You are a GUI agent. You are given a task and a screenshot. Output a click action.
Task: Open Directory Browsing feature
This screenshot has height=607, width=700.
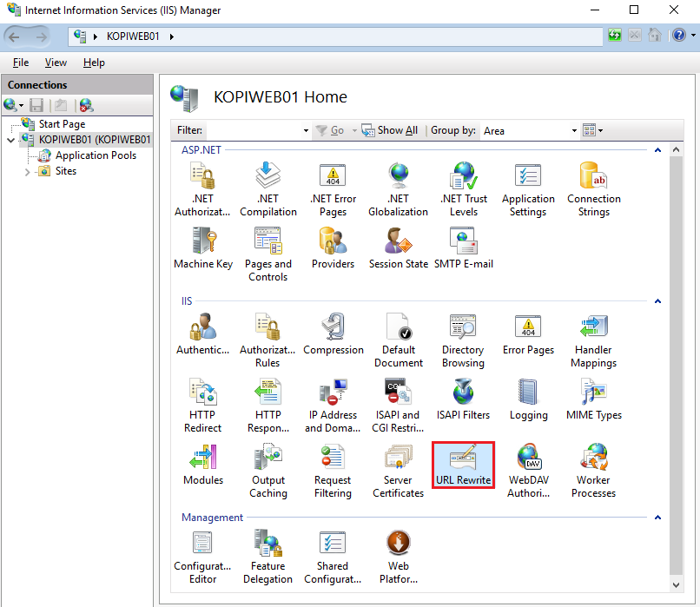(x=463, y=340)
